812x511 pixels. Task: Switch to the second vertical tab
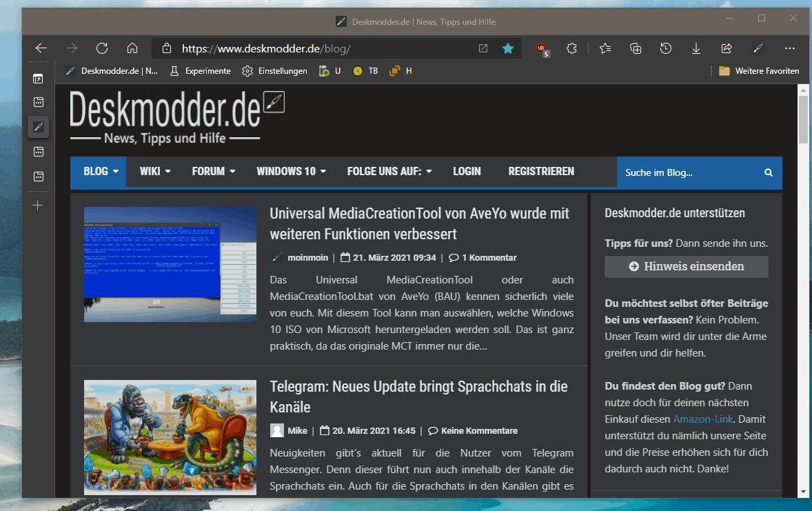39,102
